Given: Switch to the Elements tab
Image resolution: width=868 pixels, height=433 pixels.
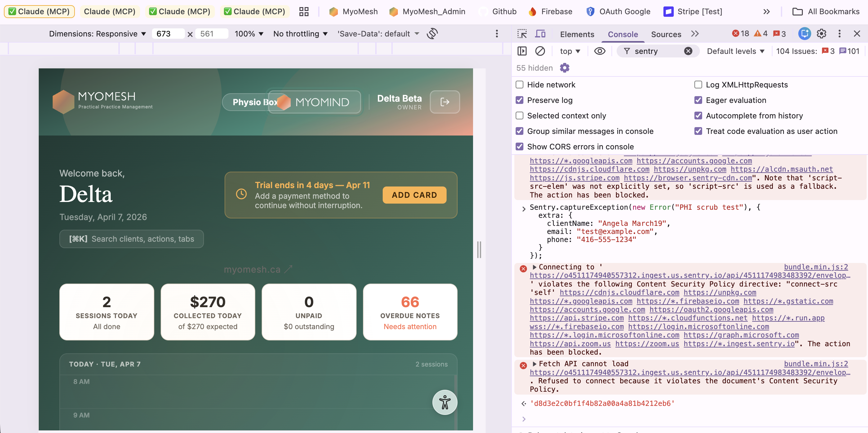Looking at the screenshot, I should [577, 34].
